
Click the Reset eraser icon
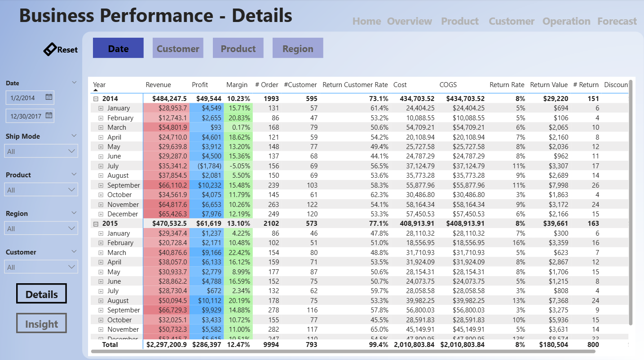[x=50, y=49]
